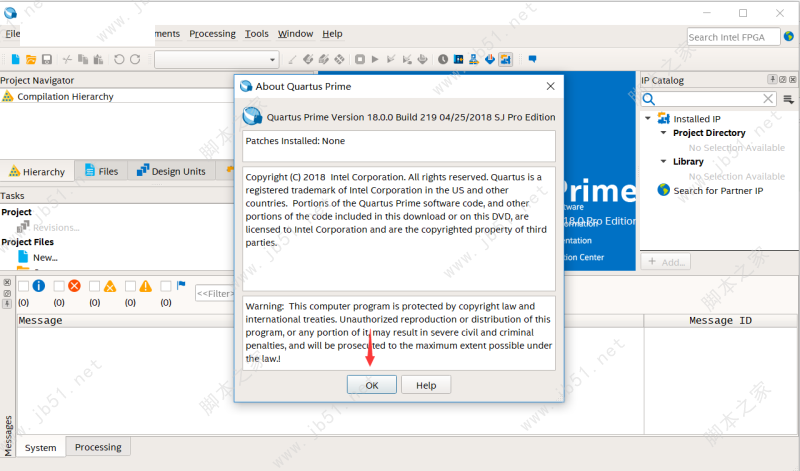This screenshot has width=800, height=471.
Task: Start compilation with the play icon
Action: [x=375, y=60]
